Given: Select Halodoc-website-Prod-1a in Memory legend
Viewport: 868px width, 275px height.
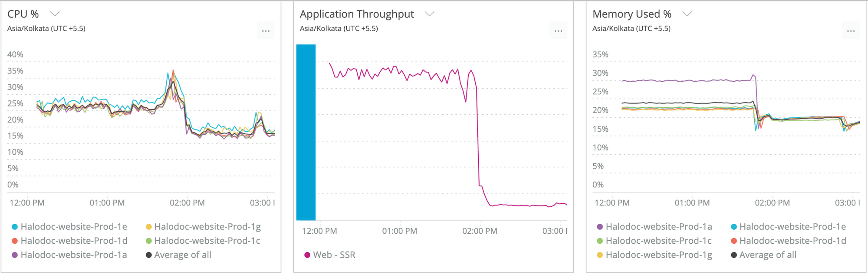Looking at the screenshot, I should tap(654, 227).
